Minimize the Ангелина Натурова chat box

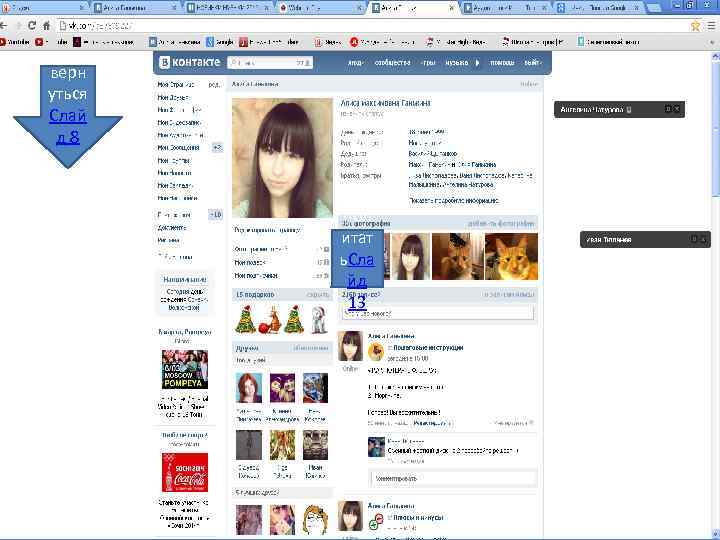668,109
